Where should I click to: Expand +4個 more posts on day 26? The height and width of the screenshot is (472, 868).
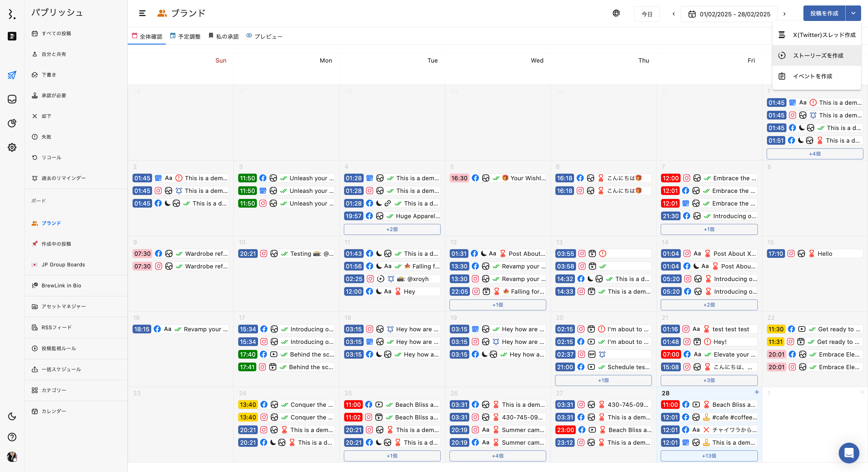point(497,456)
